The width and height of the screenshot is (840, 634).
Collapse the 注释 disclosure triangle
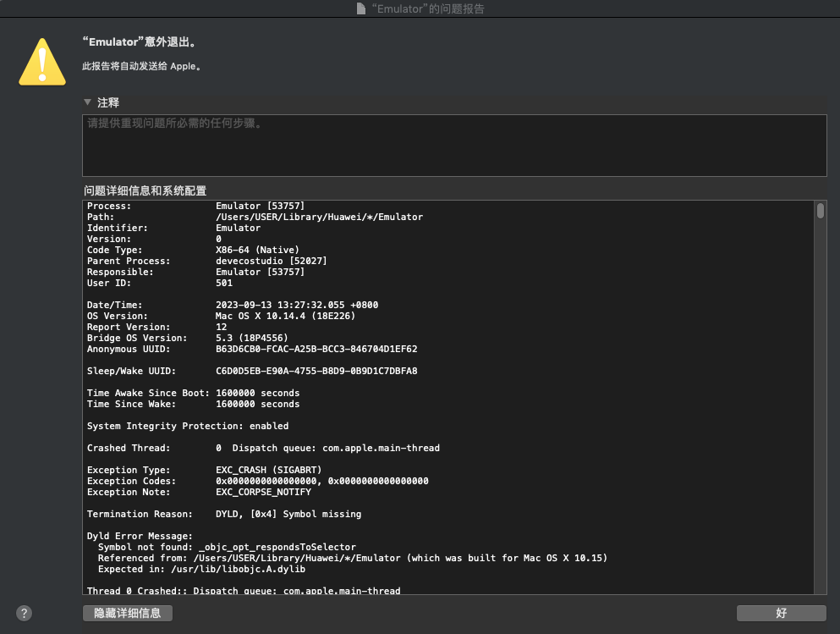pyautogui.click(x=87, y=102)
